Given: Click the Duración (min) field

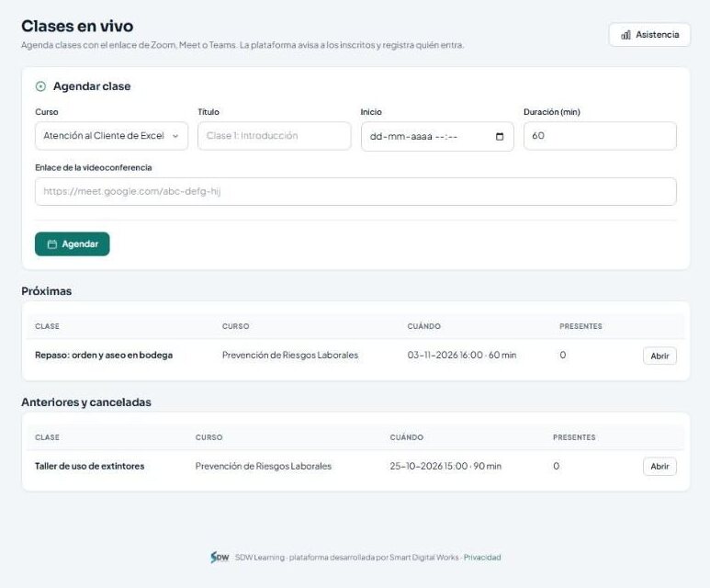Looking at the screenshot, I should 600,136.
